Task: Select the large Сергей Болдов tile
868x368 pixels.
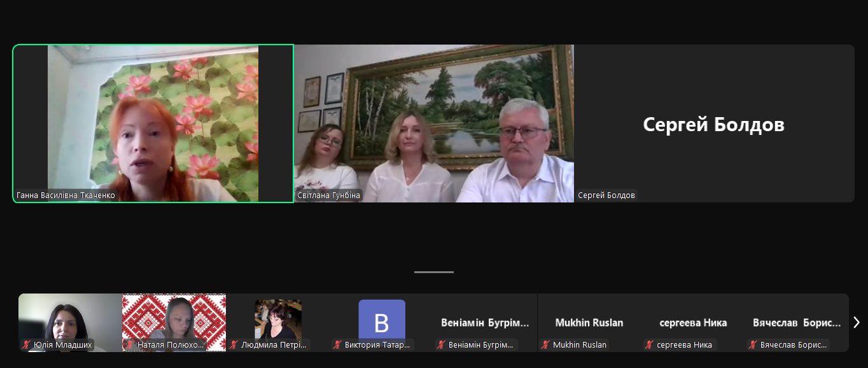Action: pyautogui.click(x=714, y=124)
